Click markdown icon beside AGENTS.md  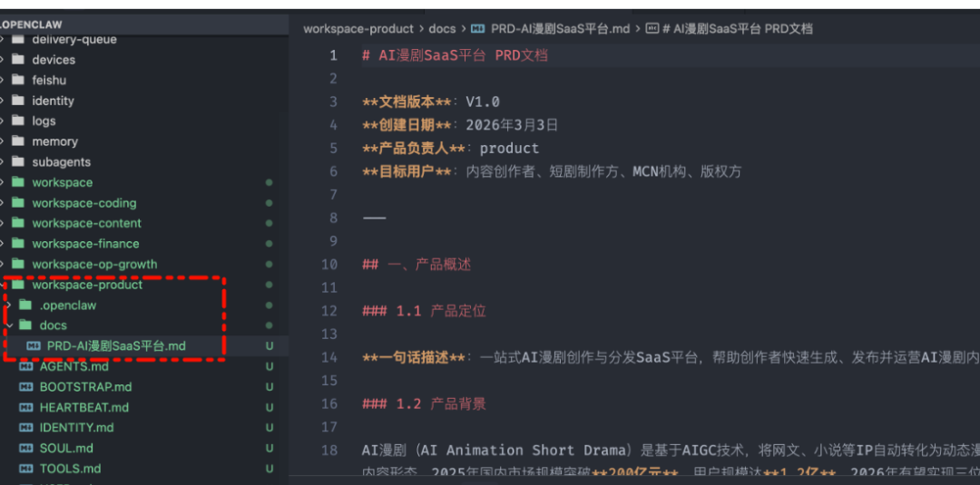[25, 366]
